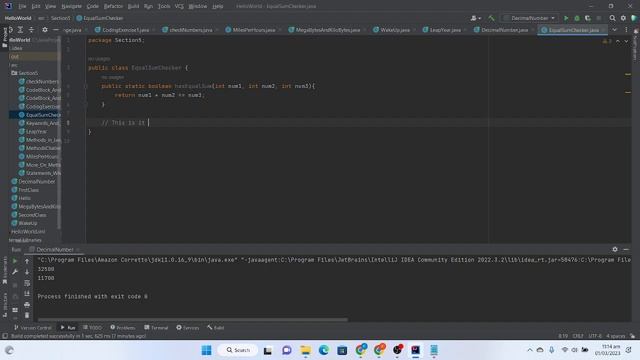
Task: Open the Version Control tool window
Action: (33, 327)
